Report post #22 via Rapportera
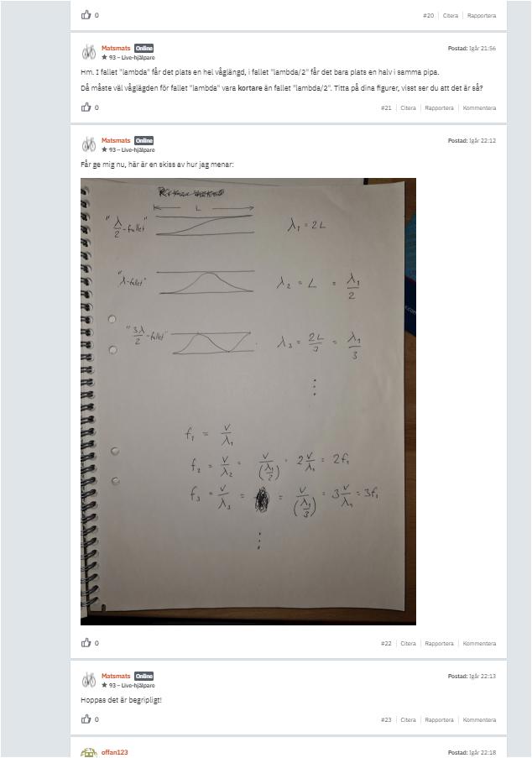Image resolution: width=532 pixels, height=758 pixels. tap(439, 644)
